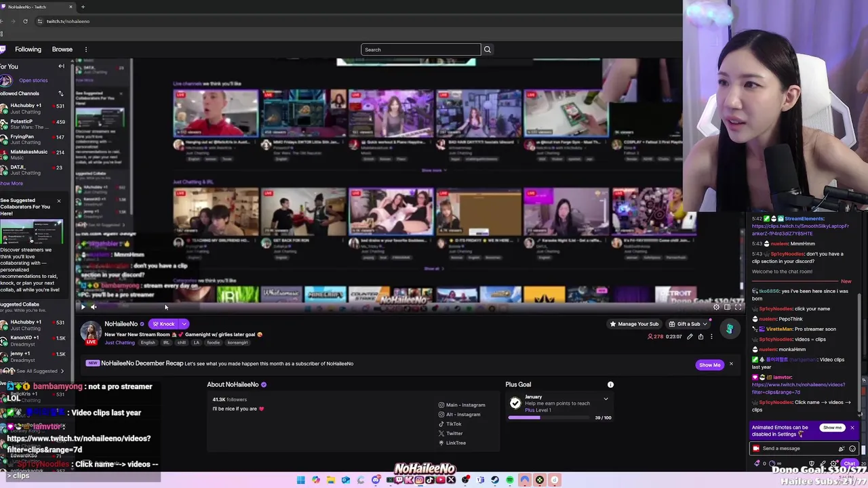Show Plus Goal info icon
This screenshot has width=868, height=488.
(x=610, y=385)
